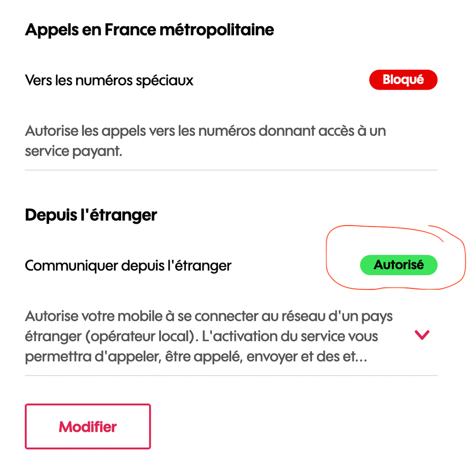
Task: Select the "Vers les numéros spéciaux" label
Action: point(109,80)
